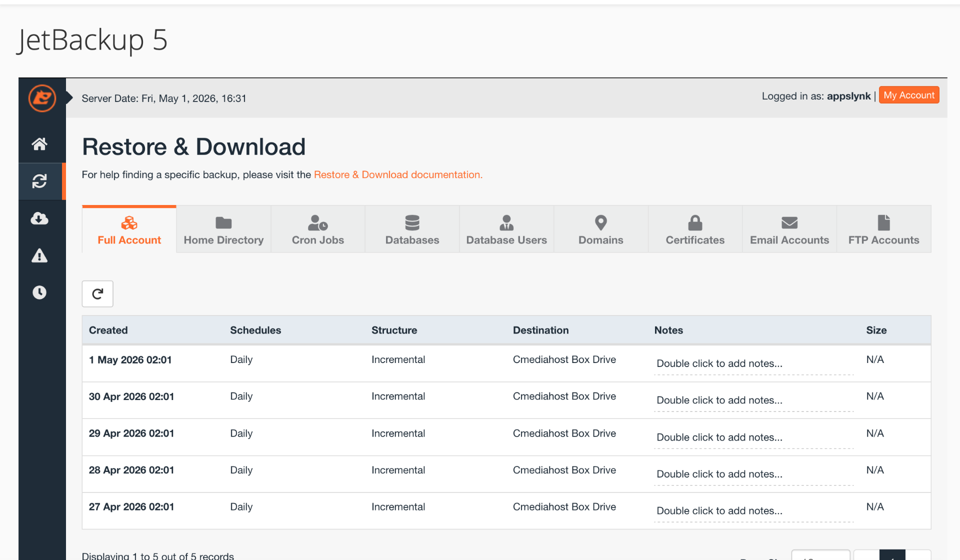Open the Downloads cloud icon in the sidebar
The height and width of the screenshot is (560, 960).
click(39, 218)
